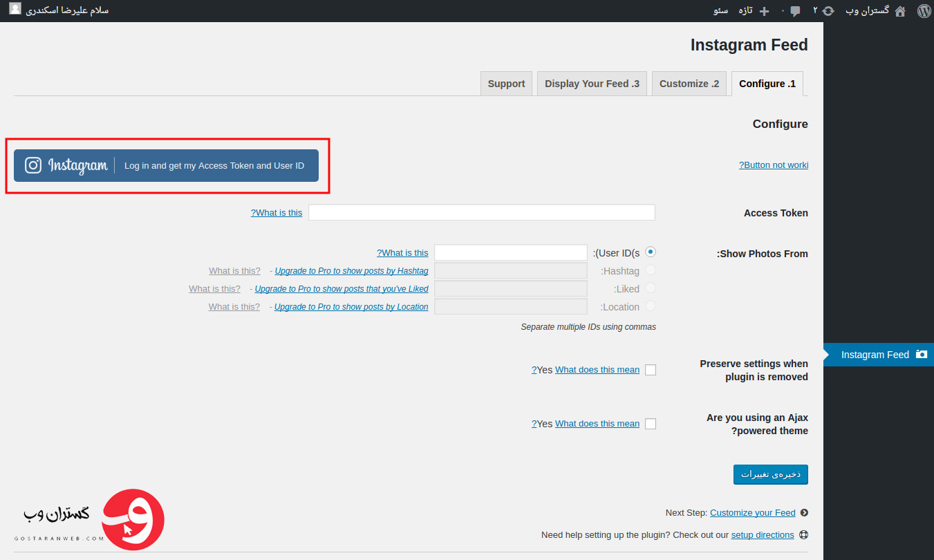
Task: Click the user avatar icon in the admin bar
Action: 15,10
